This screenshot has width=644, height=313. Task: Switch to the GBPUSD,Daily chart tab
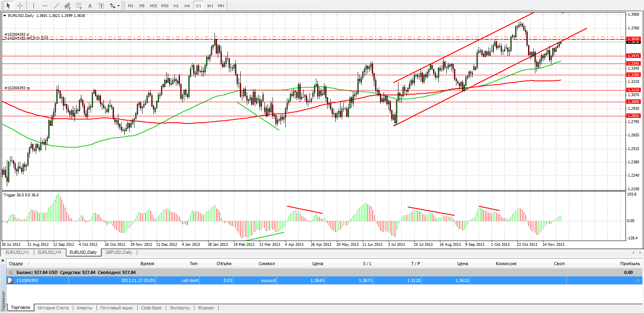[x=119, y=252]
